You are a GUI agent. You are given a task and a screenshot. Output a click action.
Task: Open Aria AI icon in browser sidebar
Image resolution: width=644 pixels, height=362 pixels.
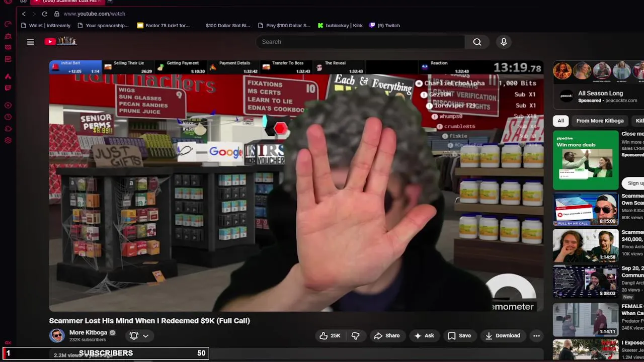[x=8, y=76]
